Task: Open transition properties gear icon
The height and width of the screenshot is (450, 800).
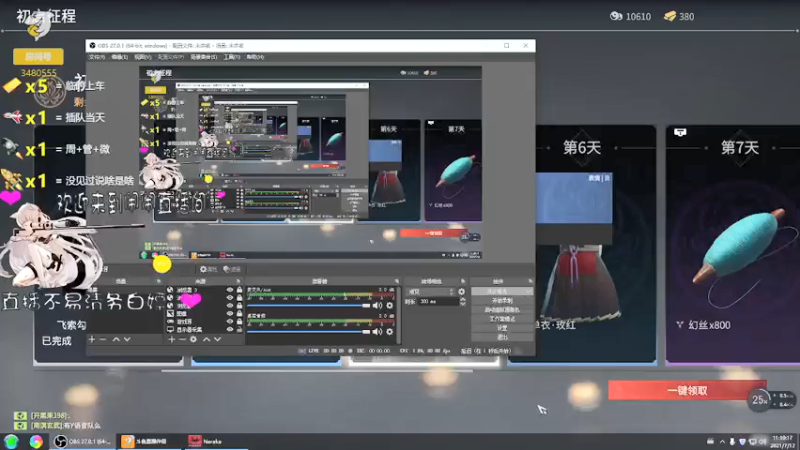Action: (x=462, y=292)
